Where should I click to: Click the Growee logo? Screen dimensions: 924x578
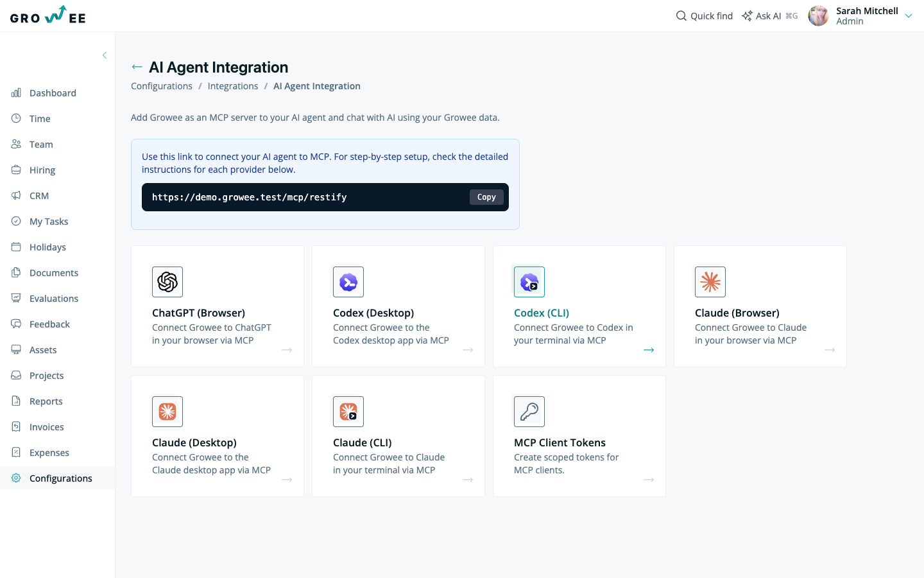click(48, 15)
